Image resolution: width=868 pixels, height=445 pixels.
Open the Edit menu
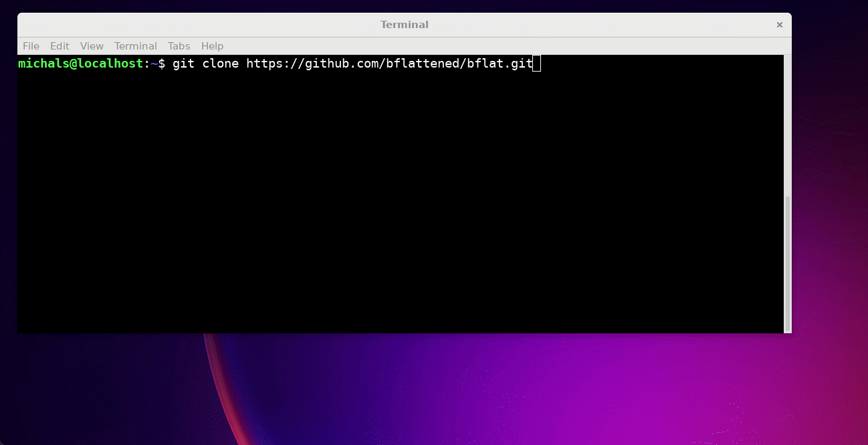pos(60,46)
